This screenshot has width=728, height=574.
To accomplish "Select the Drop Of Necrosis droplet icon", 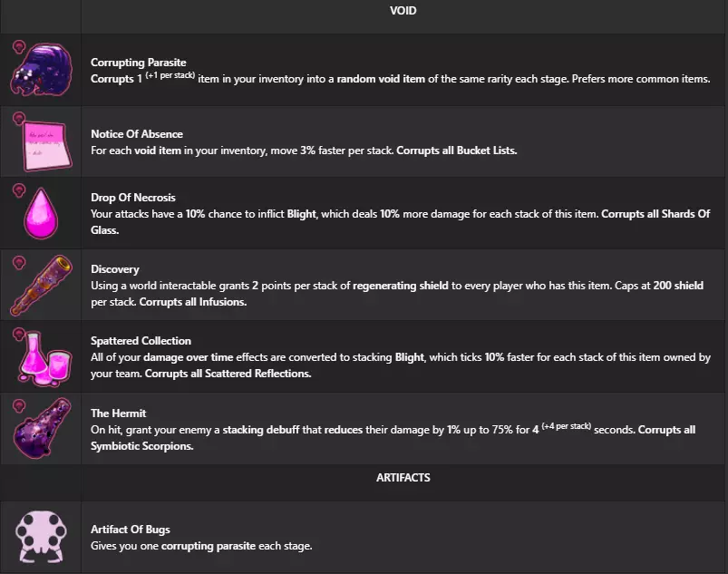I will (x=42, y=214).
